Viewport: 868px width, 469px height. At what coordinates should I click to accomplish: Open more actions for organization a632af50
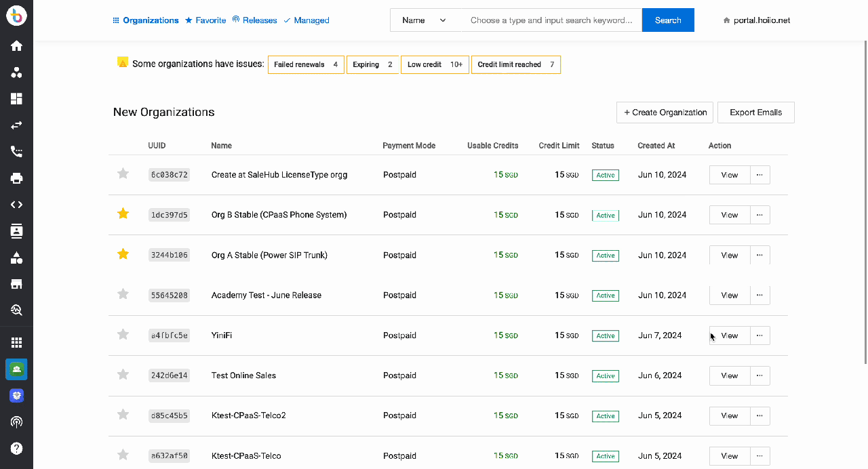point(759,456)
